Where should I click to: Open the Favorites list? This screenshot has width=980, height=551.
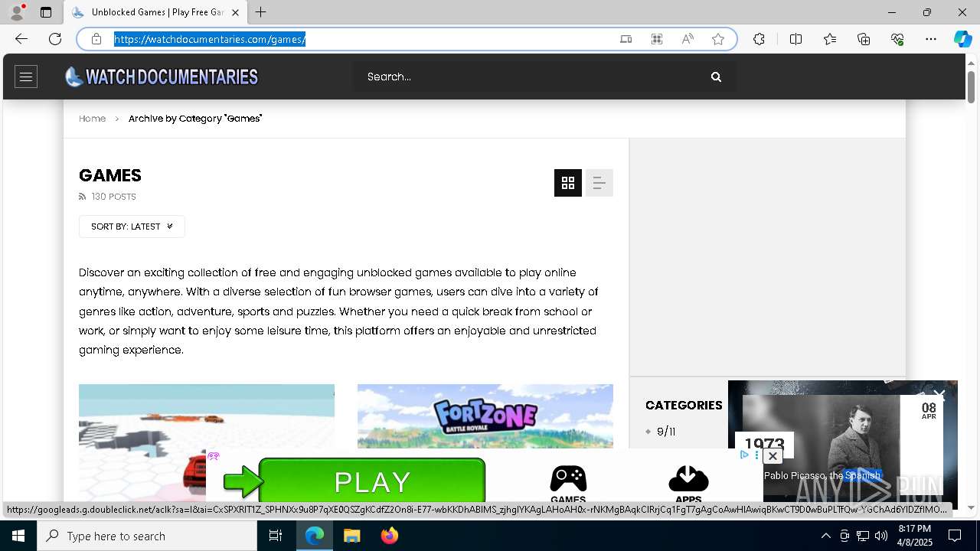pos(830,39)
